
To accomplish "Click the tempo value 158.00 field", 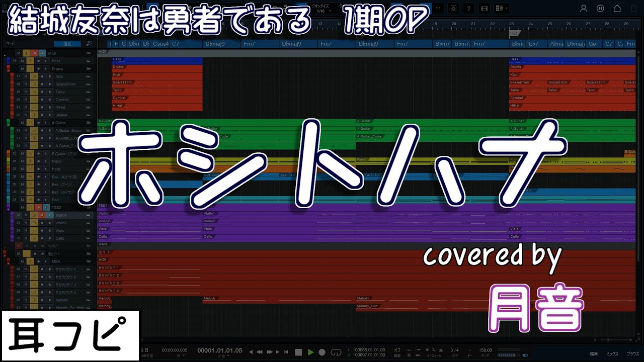I will (x=485, y=350).
